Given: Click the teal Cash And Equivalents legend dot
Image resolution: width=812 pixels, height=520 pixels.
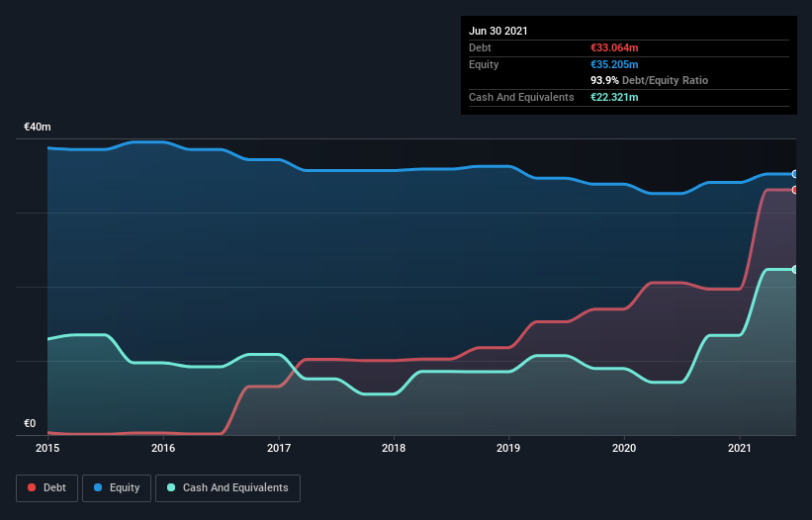Looking at the screenshot, I should tap(171, 487).
